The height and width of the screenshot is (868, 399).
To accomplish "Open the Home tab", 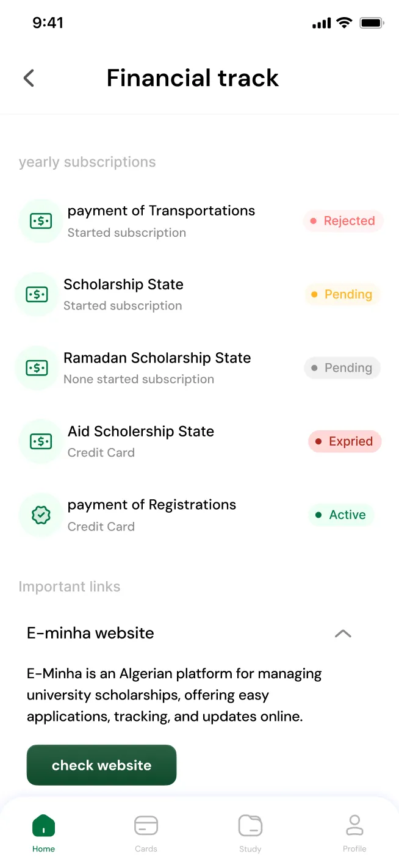I will tap(43, 833).
